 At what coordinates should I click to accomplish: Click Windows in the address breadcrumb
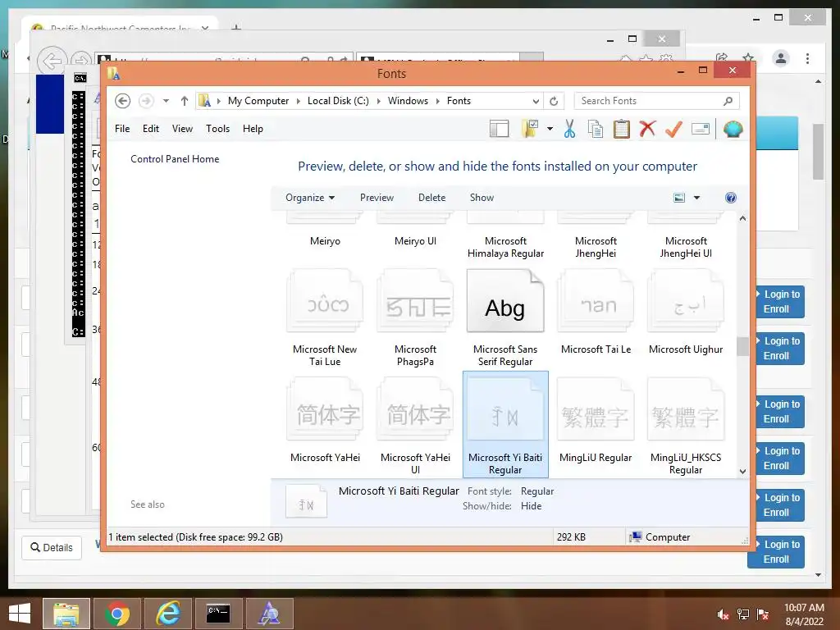coord(408,101)
